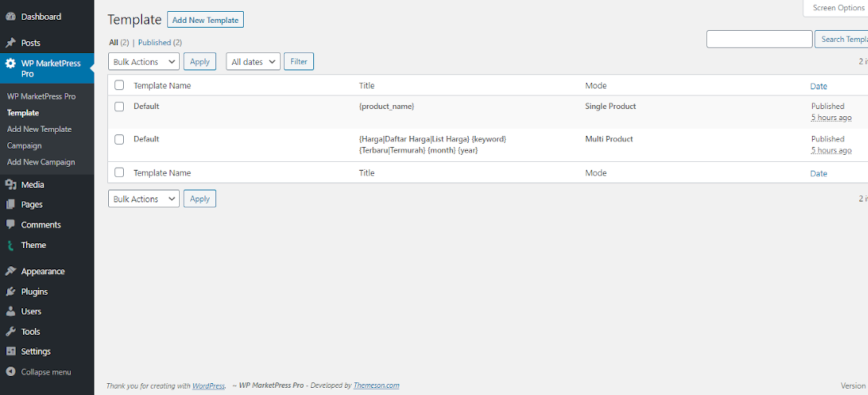Click the WP MarketPress Pro gear icon
This screenshot has height=395, width=868.
click(10, 63)
